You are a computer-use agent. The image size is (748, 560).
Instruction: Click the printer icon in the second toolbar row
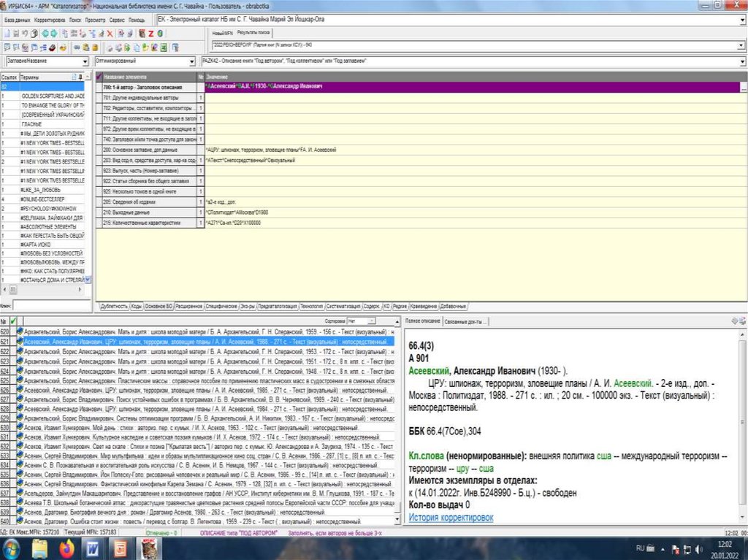pyautogui.click(x=110, y=47)
